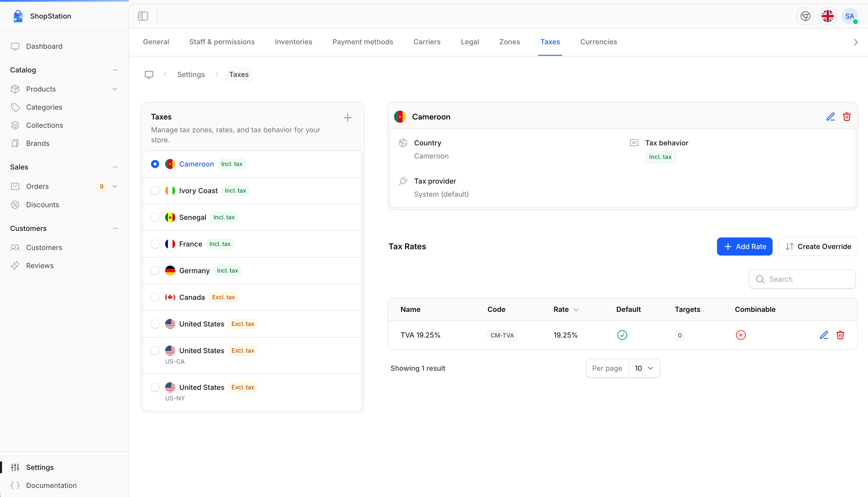Viewport: 868px width, 497px height.
Task: Select United States US-NY radio
Action: (x=155, y=387)
